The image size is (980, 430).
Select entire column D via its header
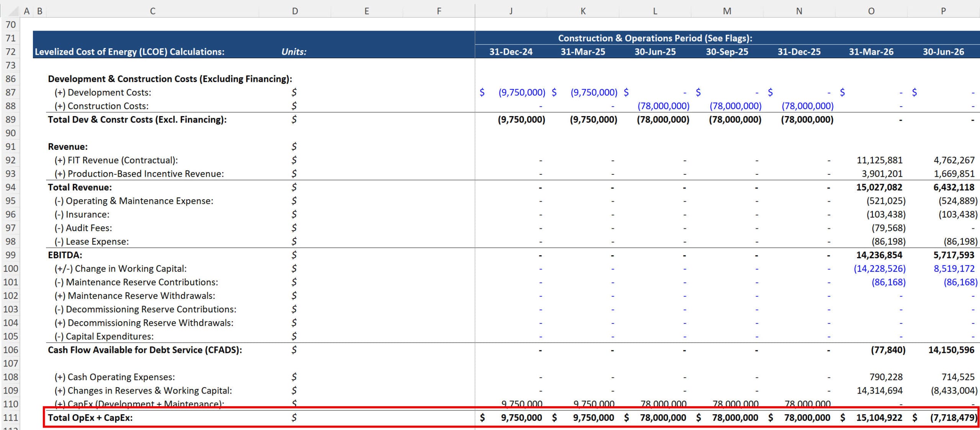pyautogui.click(x=295, y=11)
